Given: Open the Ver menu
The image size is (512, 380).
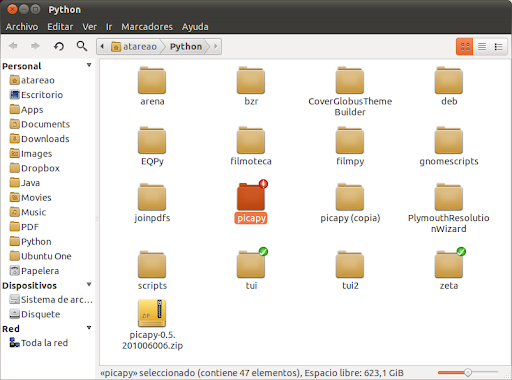Looking at the screenshot, I should [x=89, y=27].
